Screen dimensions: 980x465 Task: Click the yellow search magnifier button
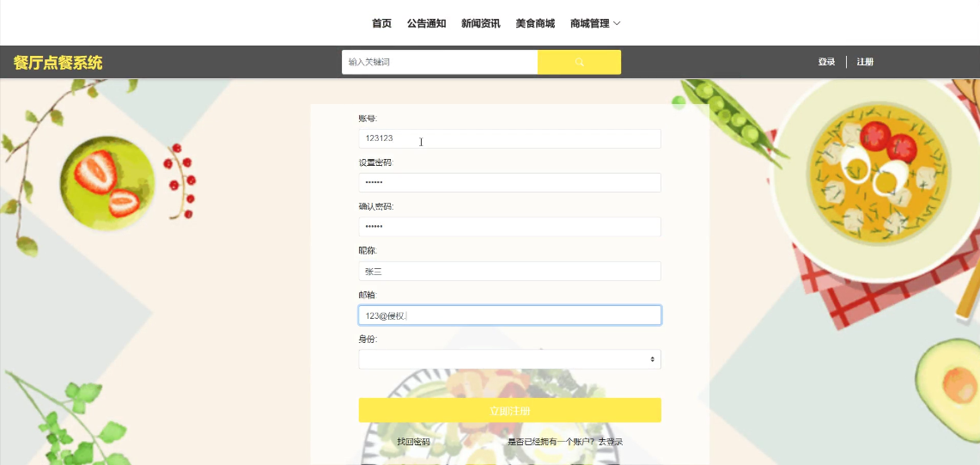tap(579, 62)
